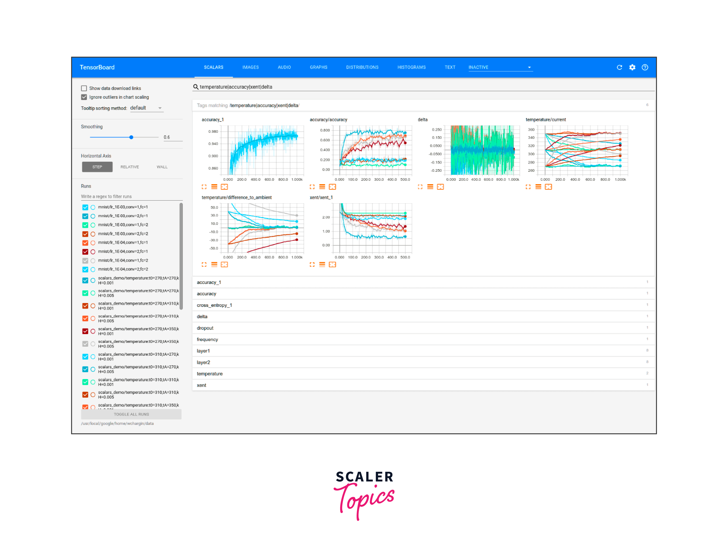Click the reload data refresh icon
Screen dimensions: 728x560
(x=619, y=67)
